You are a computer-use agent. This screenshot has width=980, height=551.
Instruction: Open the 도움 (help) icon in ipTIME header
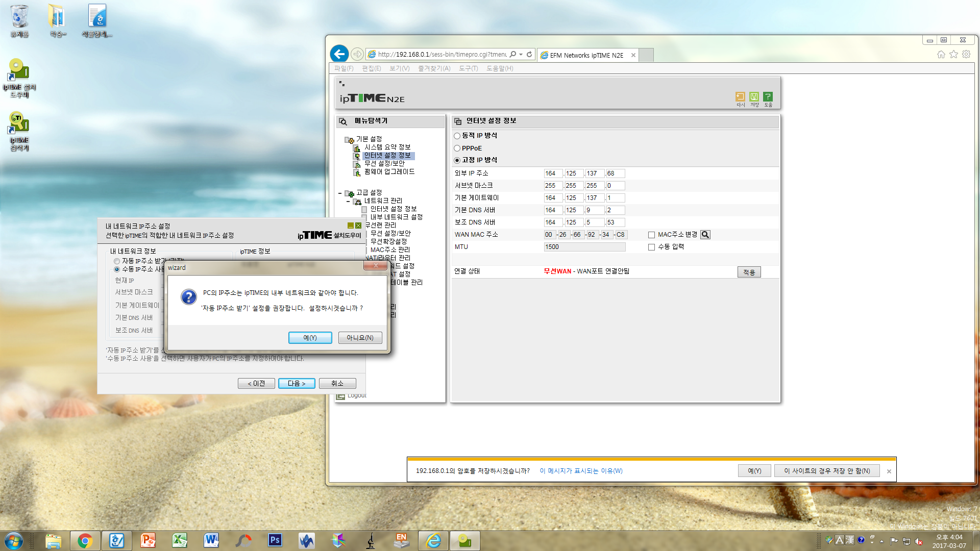pyautogui.click(x=768, y=97)
